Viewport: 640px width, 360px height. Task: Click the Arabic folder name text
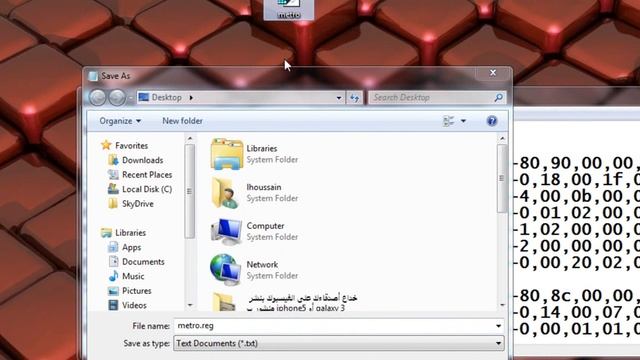pos(302,302)
